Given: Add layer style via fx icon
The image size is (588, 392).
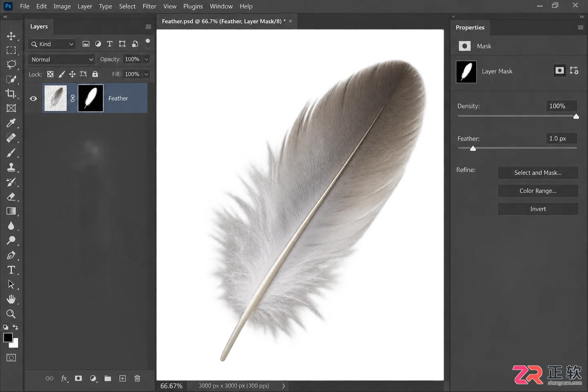Looking at the screenshot, I should (65, 379).
